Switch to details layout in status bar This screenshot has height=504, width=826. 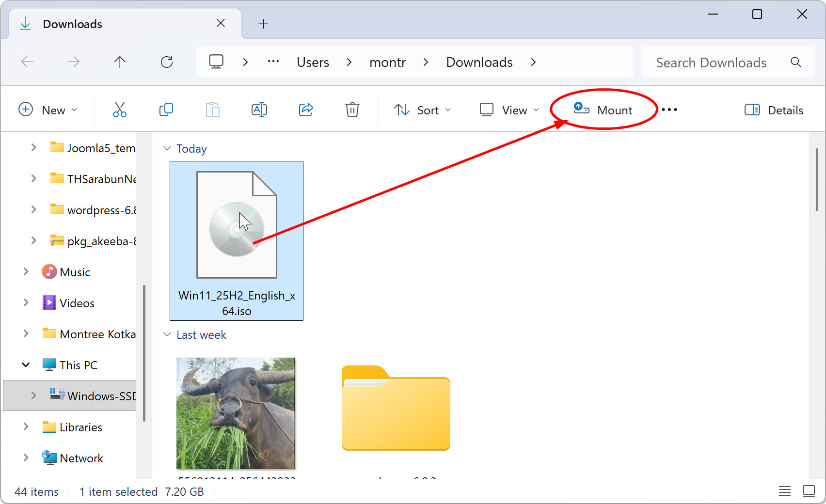tap(784, 491)
